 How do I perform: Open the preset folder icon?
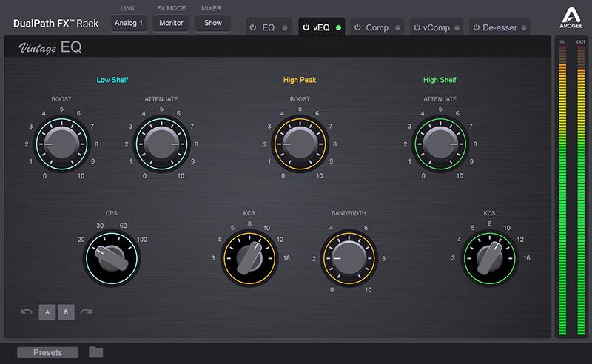click(95, 352)
